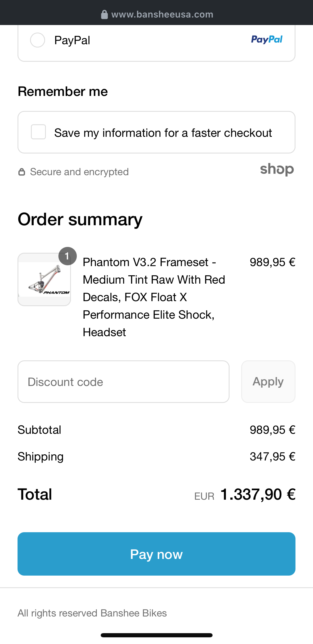
Task: Click the PayPal payment option label
Action: point(72,40)
